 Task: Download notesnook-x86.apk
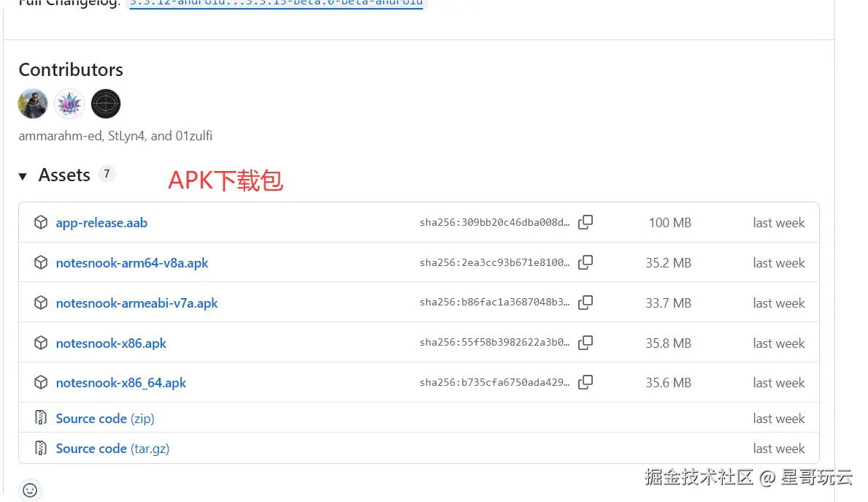pyautogui.click(x=111, y=343)
